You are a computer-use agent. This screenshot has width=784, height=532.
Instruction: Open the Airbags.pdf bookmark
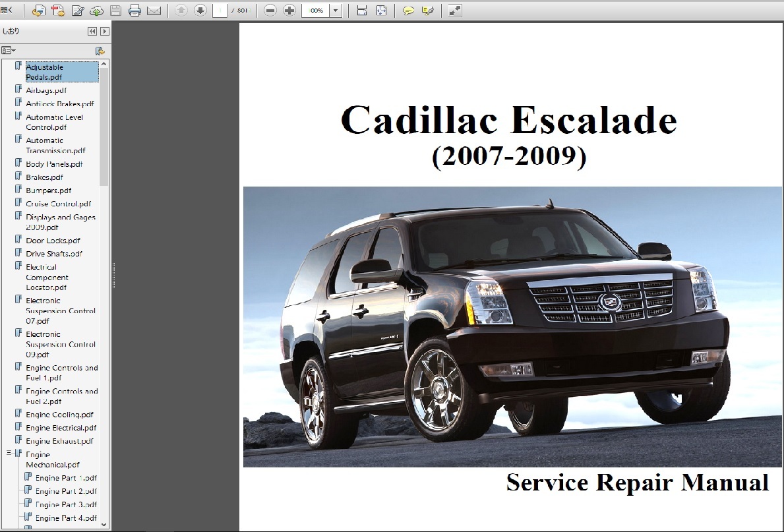(x=46, y=90)
